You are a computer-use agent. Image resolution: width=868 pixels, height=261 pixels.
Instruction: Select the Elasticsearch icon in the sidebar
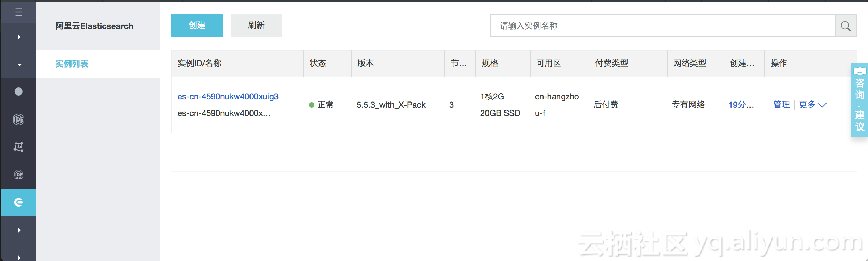tap(19, 202)
